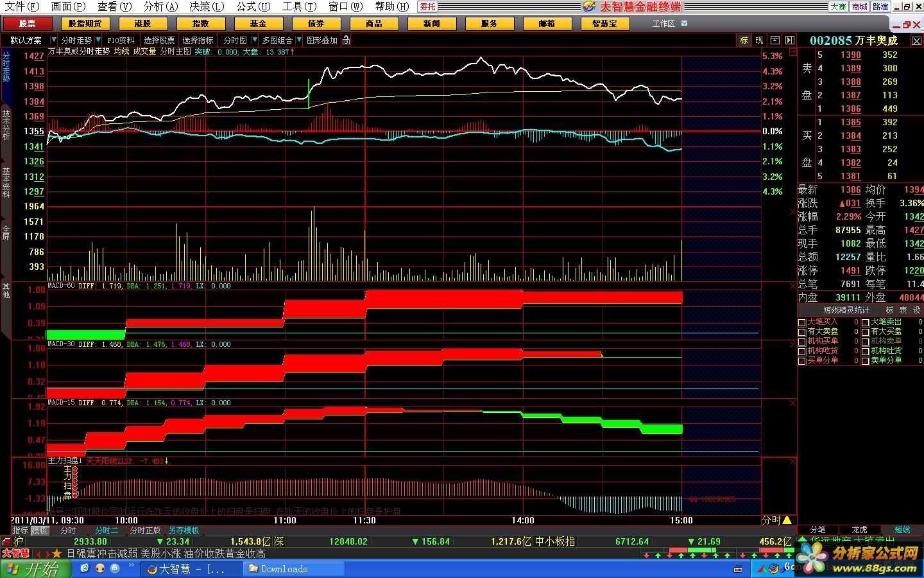Click the 大智慧 logo at bottom left
The image size is (924, 578).
click(x=15, y=553)
